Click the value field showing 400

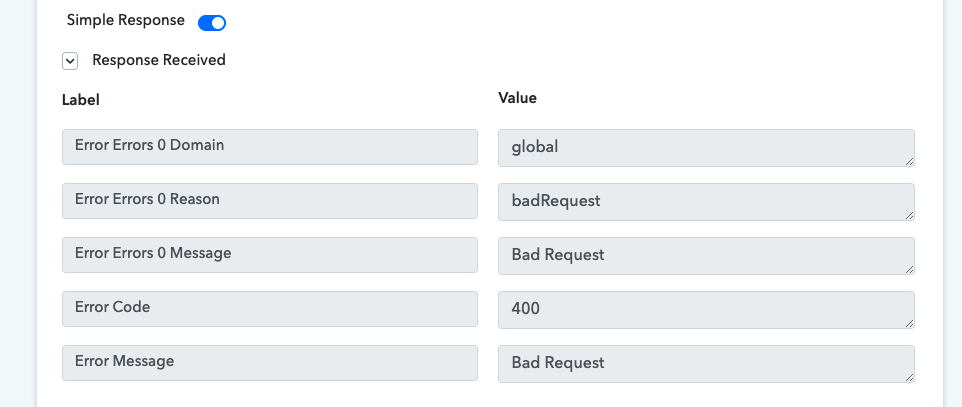point(706,310)
